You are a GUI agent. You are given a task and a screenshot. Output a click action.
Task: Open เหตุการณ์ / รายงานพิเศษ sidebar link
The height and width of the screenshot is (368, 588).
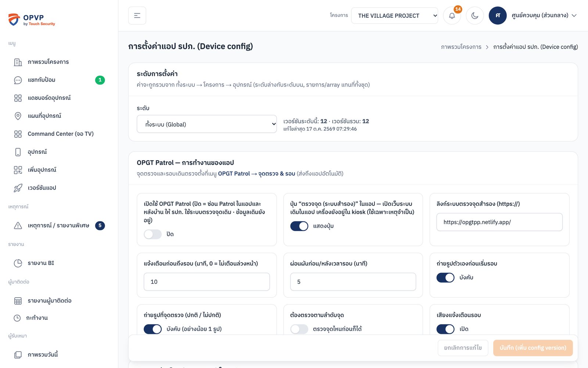(x=59, y=226)
